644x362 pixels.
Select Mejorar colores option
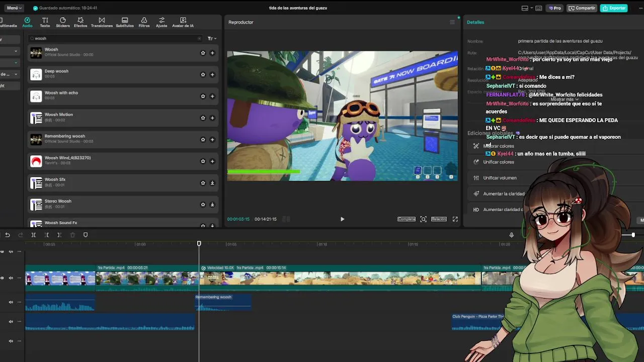tap(498, 146)
